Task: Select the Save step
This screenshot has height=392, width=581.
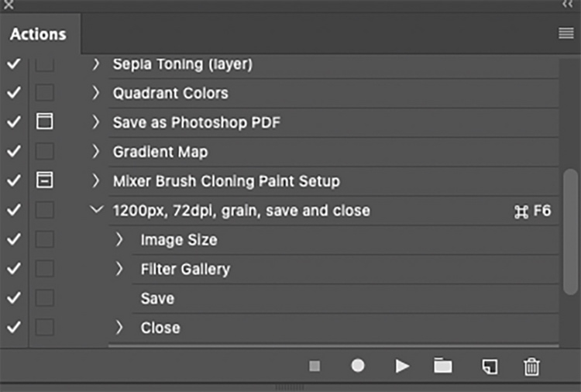Action: point(157,298)
